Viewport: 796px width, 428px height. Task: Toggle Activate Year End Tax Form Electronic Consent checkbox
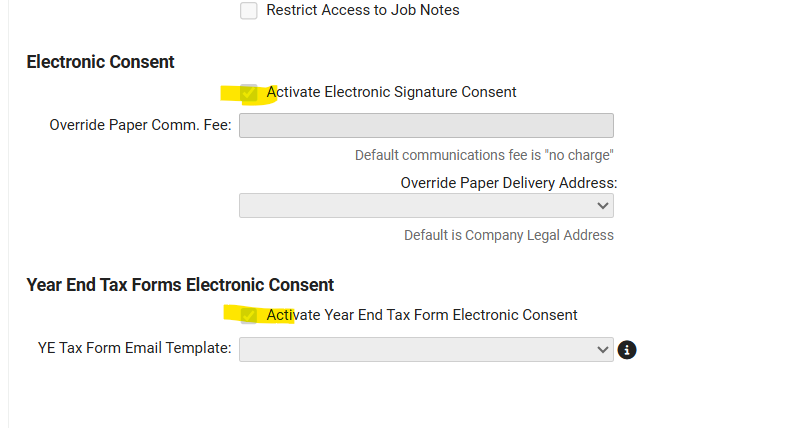click(x=249, y=315)
